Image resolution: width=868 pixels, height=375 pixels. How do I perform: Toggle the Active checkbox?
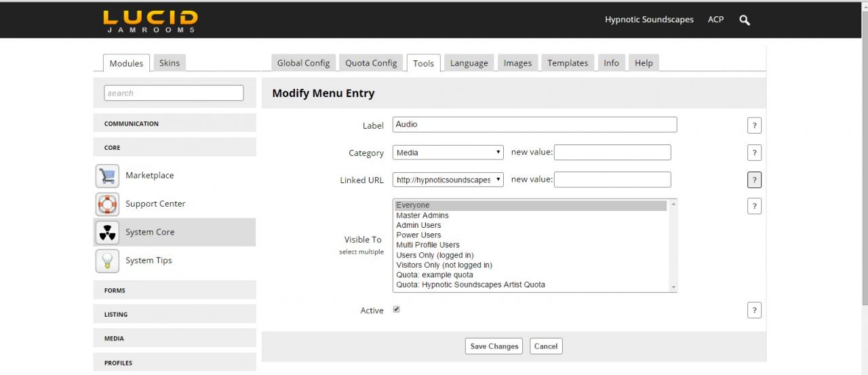(397, 310)
